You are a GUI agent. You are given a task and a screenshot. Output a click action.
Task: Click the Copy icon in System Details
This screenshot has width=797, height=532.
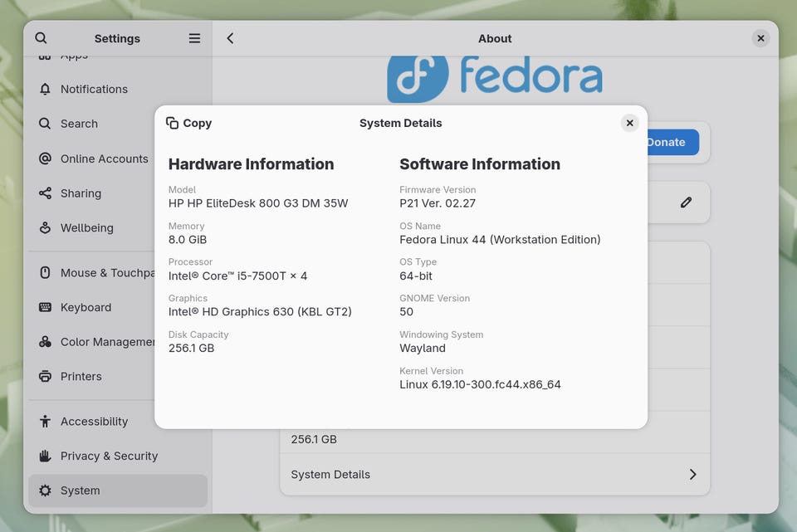(173, 123)
